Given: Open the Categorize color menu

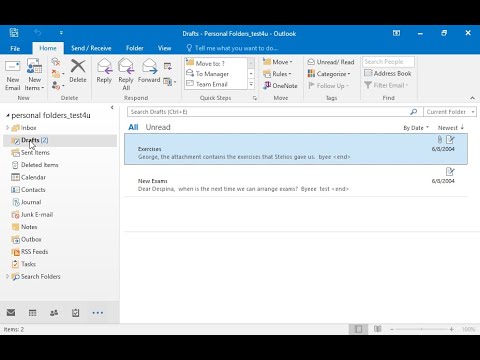Looking at the screenshot, I should [x=329, y=74].
